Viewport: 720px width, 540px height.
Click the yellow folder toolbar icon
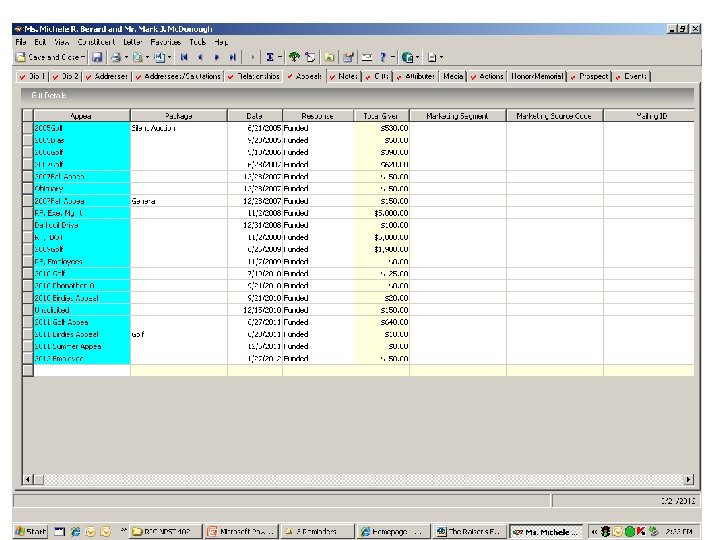tap(329, 57)
